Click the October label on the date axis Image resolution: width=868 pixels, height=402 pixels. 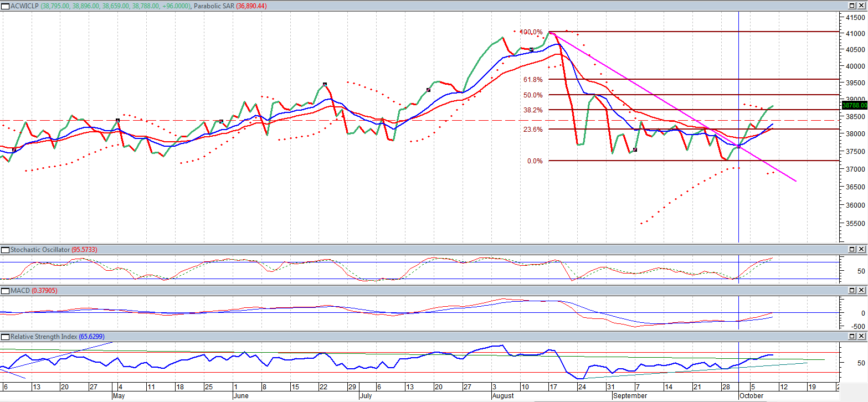751,396
